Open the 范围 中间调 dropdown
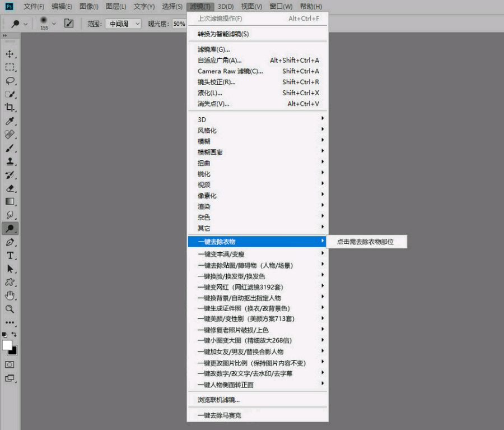This screenshot has width=504, height=430. click(123, 24)
